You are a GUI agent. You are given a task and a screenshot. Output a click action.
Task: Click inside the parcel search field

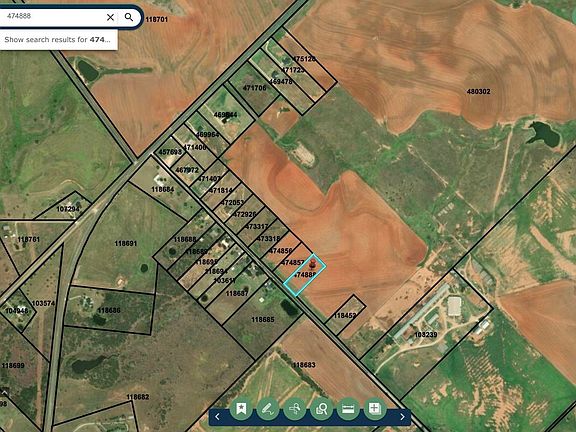[51, 16]
